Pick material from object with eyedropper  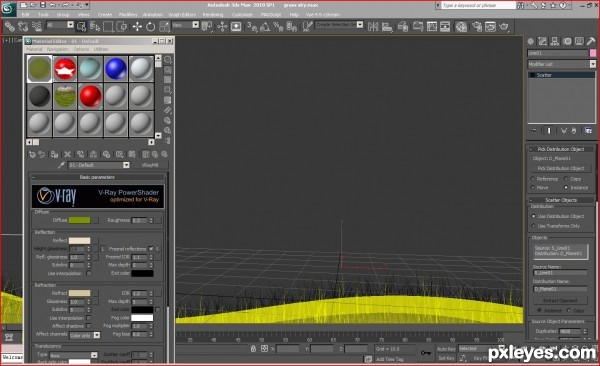(61, 165)
